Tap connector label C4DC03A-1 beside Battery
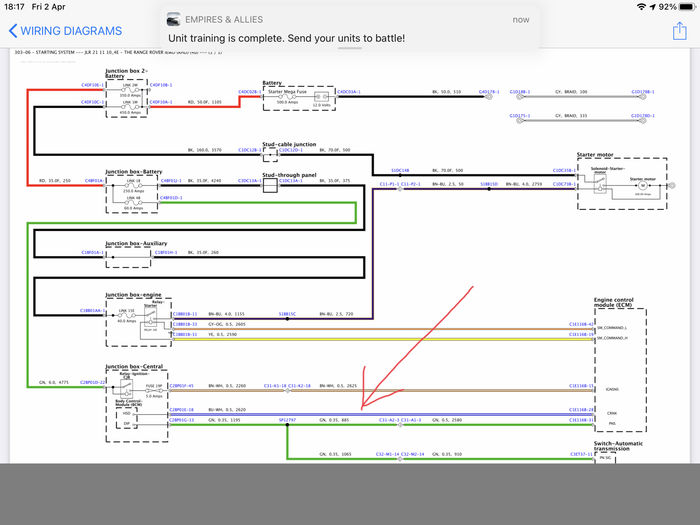The height and width of the screenshot is (525, 700). click(349, 92)
